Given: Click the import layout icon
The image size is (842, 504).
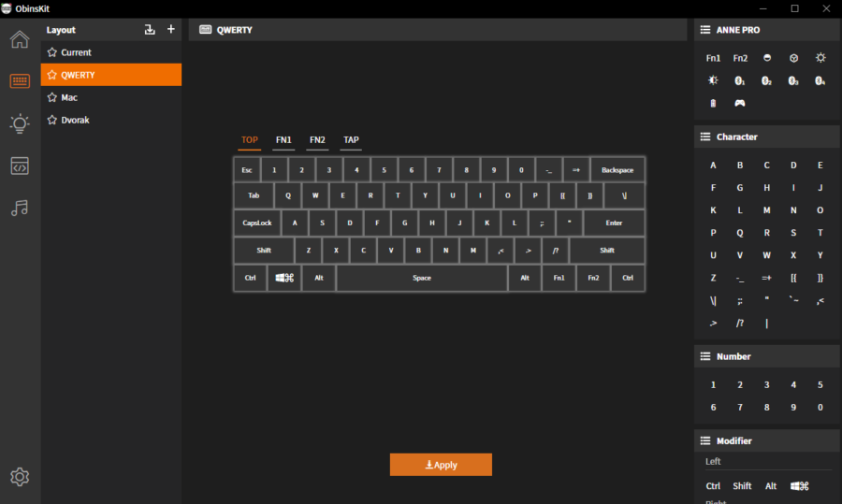Looking at the screenshot, I should pyautogui.click(x=150, y=30).
